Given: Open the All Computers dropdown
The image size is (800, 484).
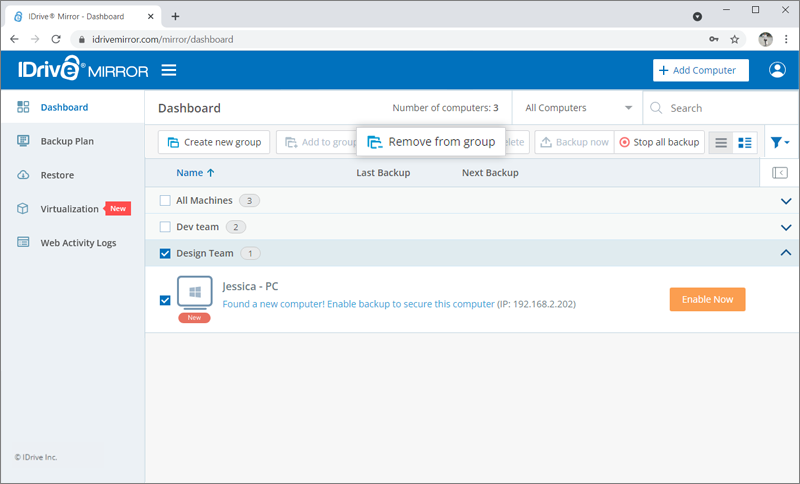Looking at the screenshot, I should (x=578, y=108).
